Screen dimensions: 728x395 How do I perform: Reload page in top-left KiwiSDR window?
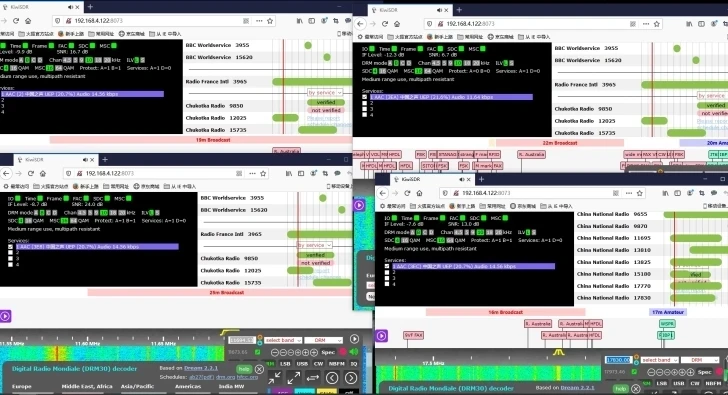[x=16, y=21]
